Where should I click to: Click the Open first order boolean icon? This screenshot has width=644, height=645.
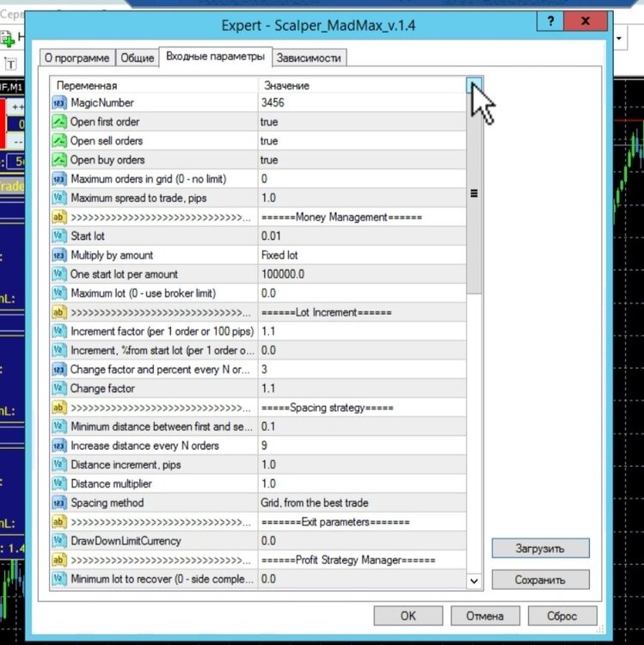pos(58,122)
